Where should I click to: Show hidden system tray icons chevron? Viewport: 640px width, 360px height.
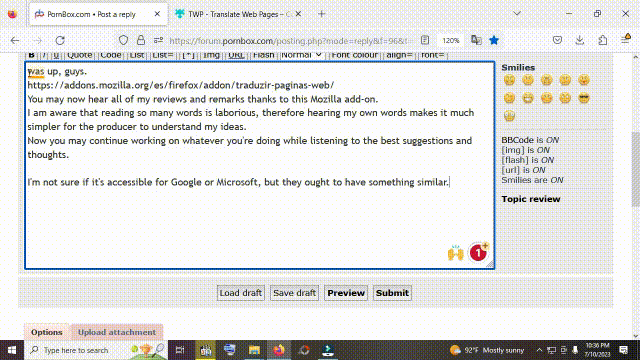click(x=539, y=350)
